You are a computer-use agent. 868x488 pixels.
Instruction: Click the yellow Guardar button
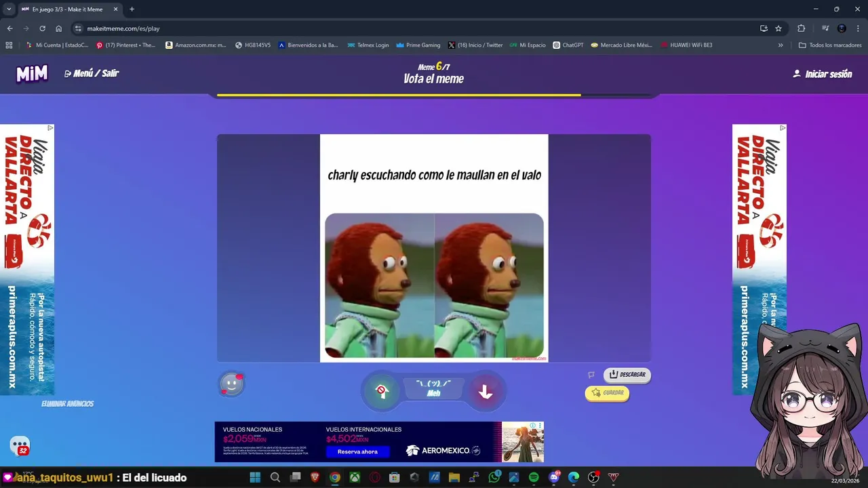click(607, 392)
